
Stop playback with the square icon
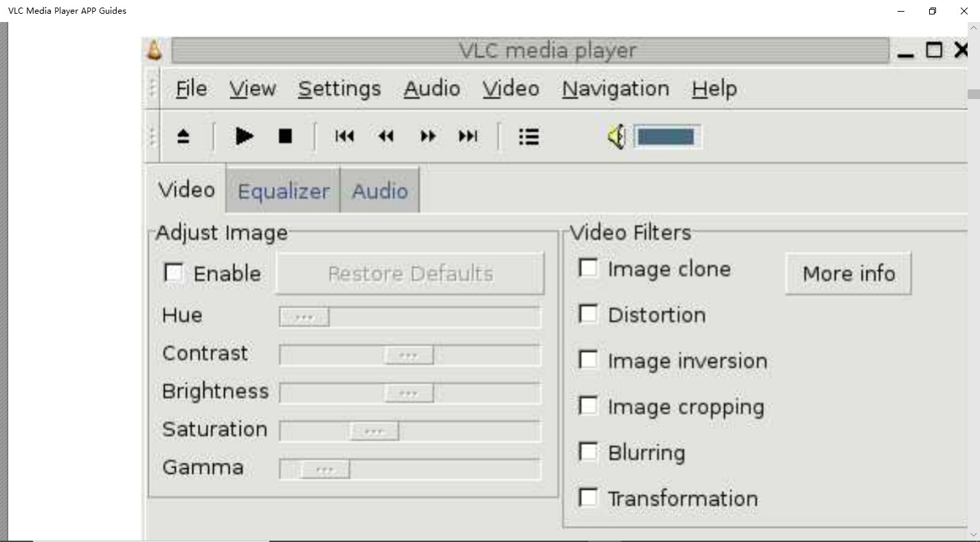point(285,137)
